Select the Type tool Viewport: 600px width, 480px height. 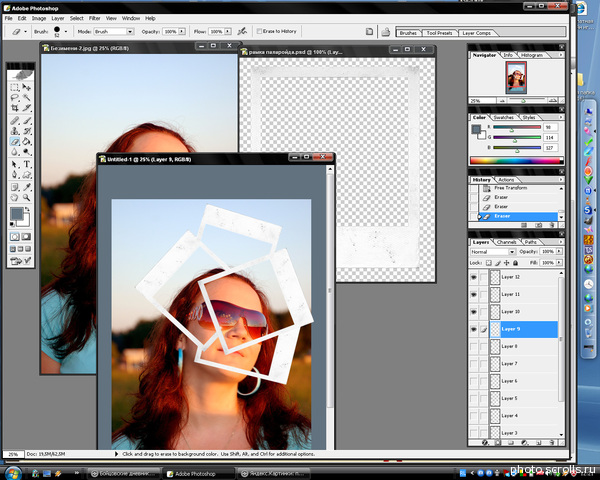pos(26,165)
